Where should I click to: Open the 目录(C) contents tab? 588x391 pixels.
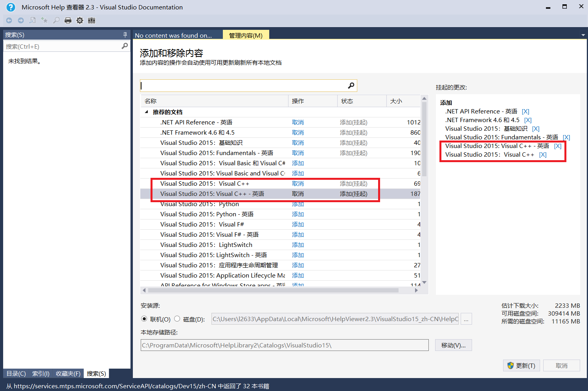(16, 373)
